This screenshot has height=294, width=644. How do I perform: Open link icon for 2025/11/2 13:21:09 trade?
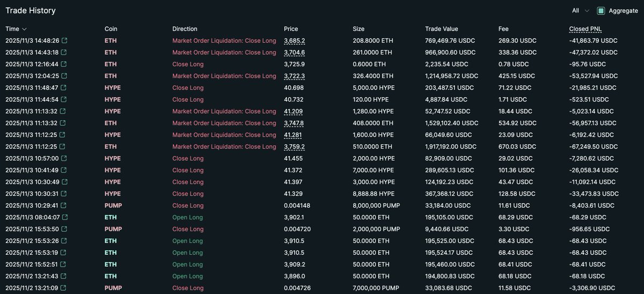[x=63, y=289]
